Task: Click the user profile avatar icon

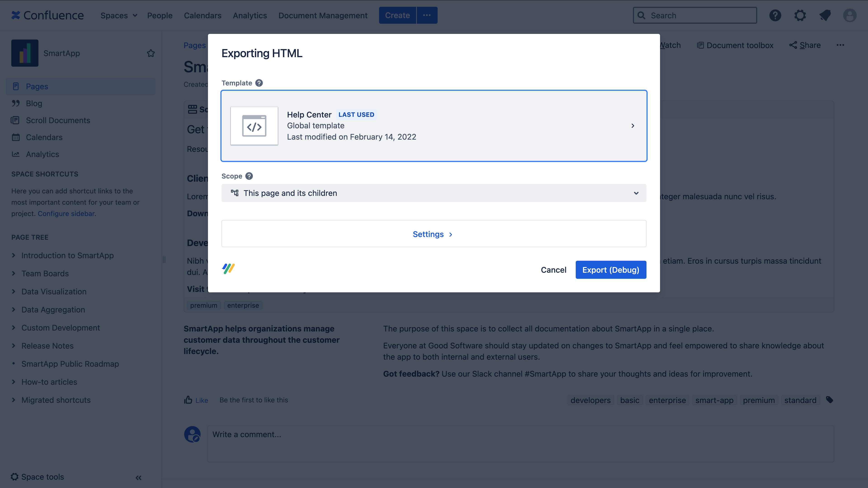Action: tap(849, 16)
